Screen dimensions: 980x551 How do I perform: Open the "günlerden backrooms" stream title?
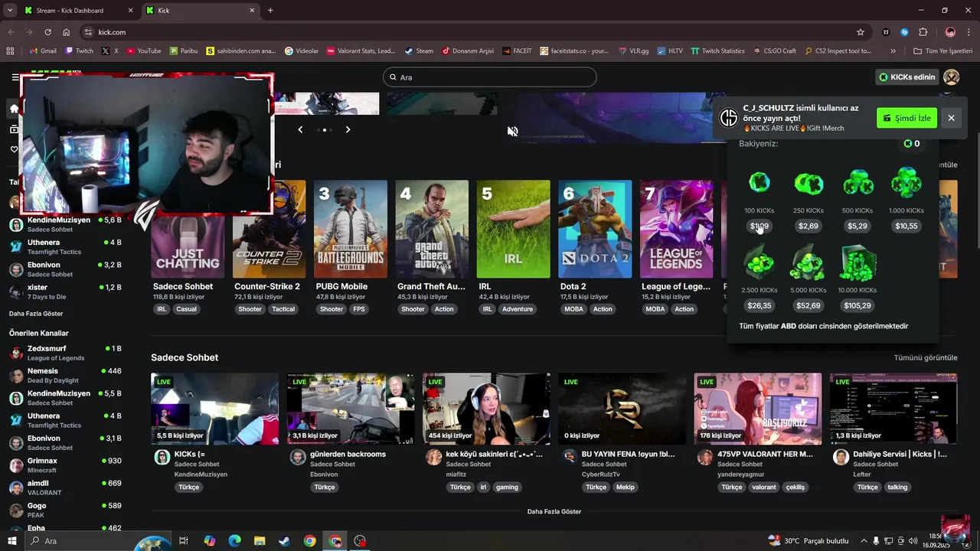[x=348, y=454]
